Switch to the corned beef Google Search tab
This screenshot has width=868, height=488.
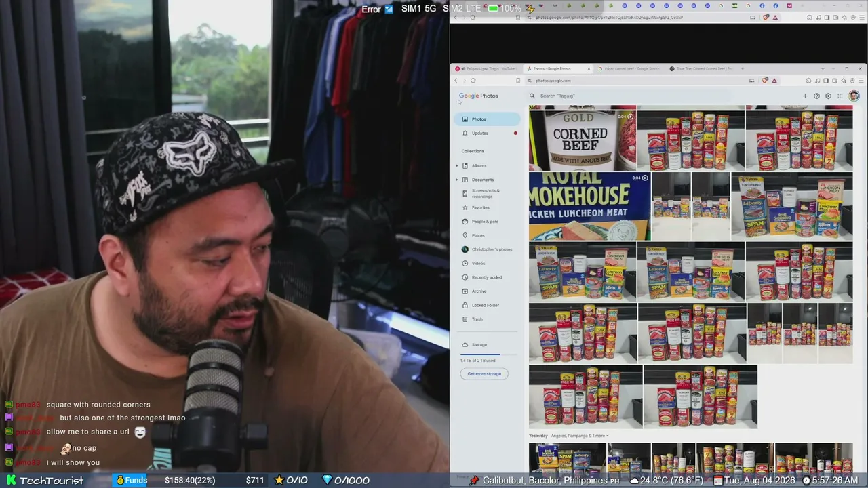tap(629, 68)
